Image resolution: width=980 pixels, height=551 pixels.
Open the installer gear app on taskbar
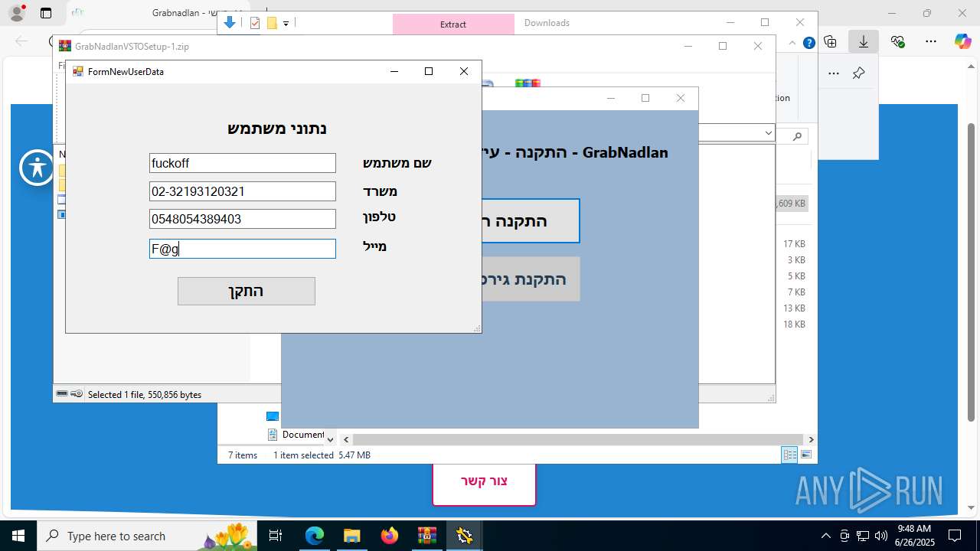pos(464,536)
